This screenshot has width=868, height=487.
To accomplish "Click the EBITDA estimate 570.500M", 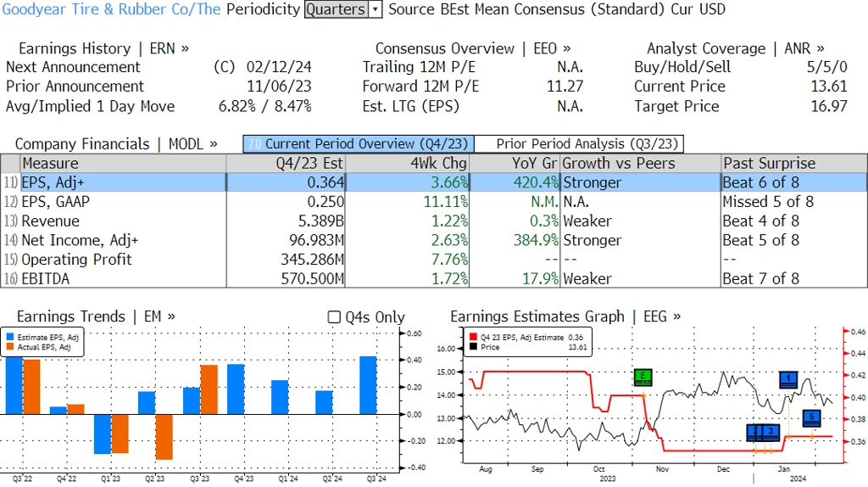I will click(x=312, y=278).
